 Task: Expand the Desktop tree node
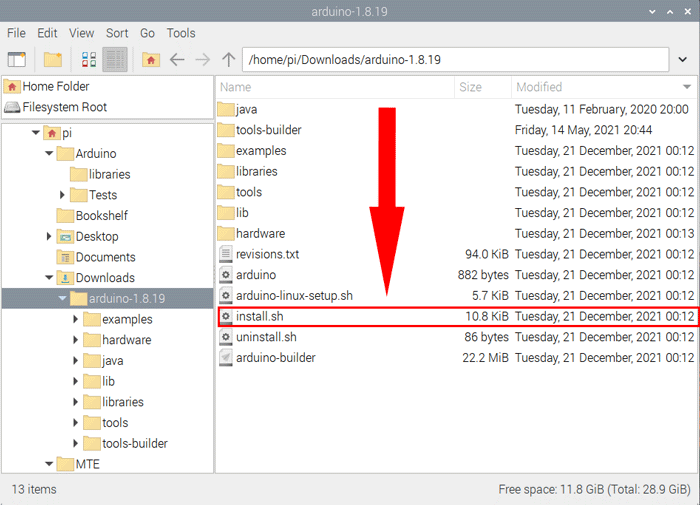(49, 236)
